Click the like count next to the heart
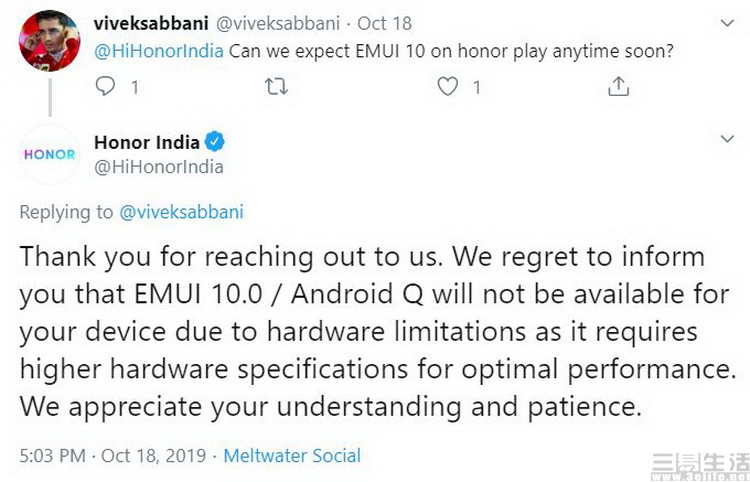The image size is (750, 482). click(x=477, y=87)
